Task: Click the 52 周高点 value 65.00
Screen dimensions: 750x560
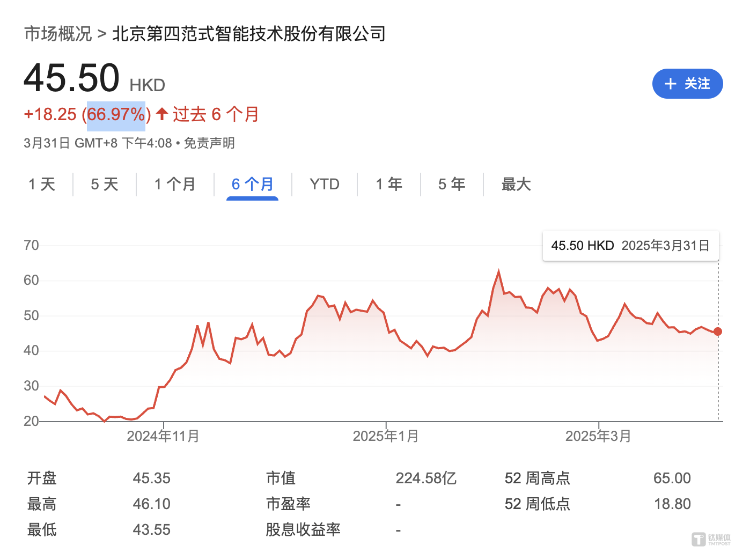Action: click(672, 477)
